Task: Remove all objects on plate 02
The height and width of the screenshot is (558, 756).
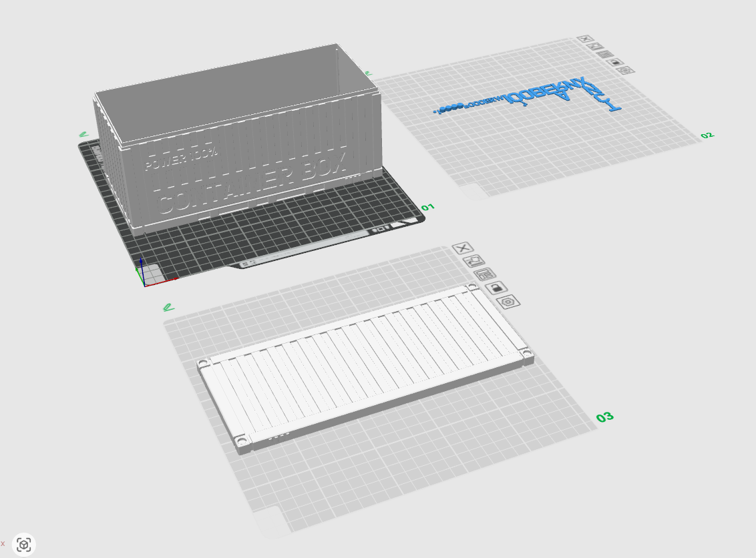Action: [585, 39]
